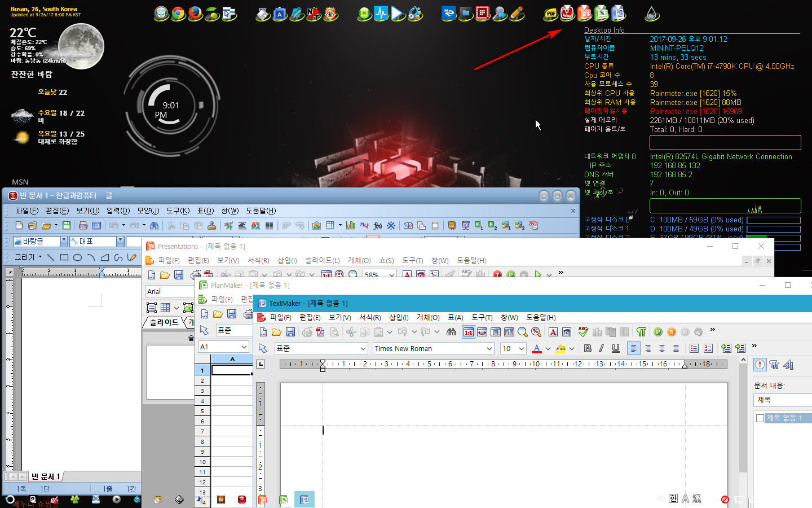Select the rectangle drawing tool in Hangul

[x=64, y=257]
